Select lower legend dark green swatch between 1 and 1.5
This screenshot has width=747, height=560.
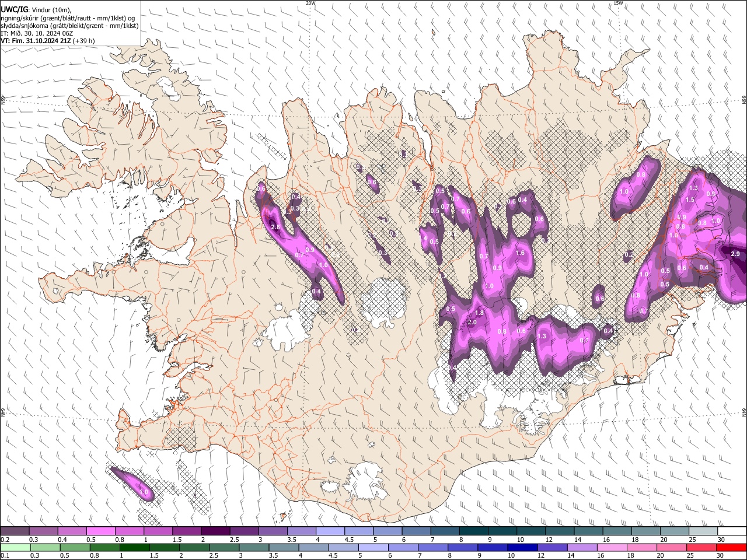134,547
